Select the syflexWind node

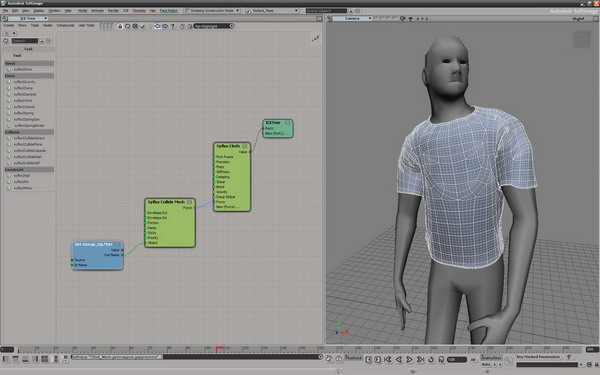[23, 100]
